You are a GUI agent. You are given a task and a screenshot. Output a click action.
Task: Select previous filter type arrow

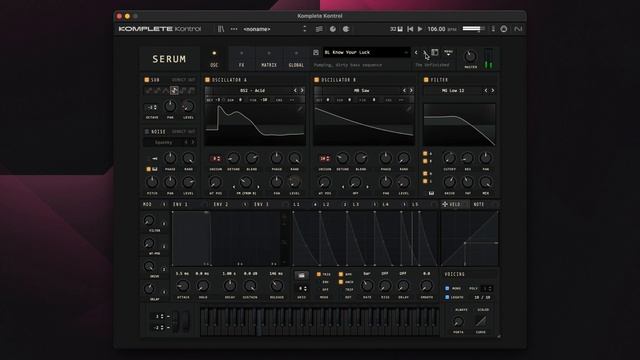click(x=486, y=90)
